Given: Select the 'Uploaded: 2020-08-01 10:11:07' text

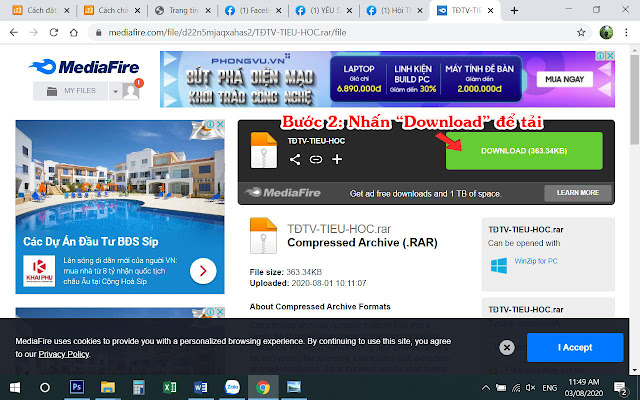Looking at the screenshot, I should coord(308,283).
